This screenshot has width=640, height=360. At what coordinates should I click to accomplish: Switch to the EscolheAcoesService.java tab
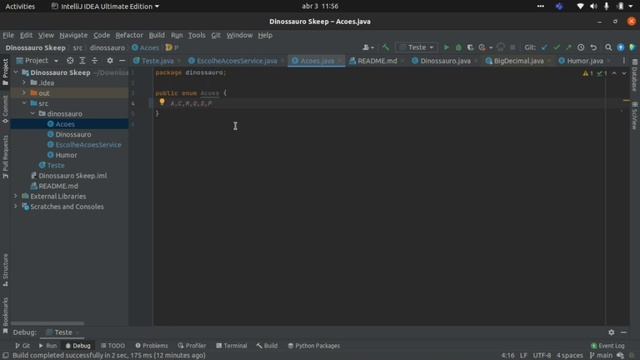(x=237, y=61)
